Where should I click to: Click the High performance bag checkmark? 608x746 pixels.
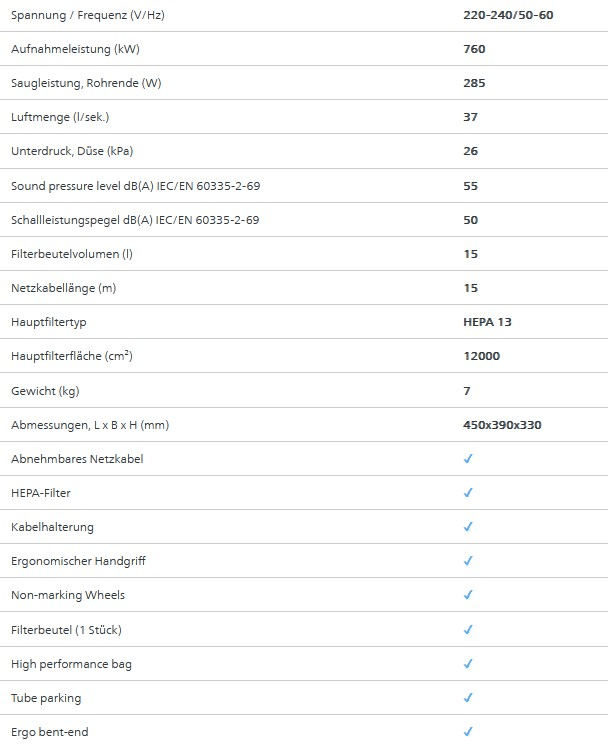[x=468, y=664]
